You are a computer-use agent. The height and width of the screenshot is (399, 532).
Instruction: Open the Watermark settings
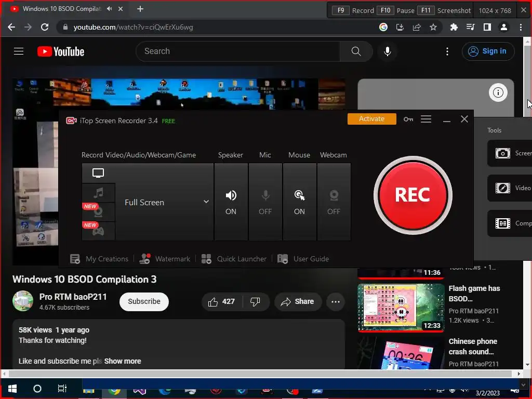165,259
